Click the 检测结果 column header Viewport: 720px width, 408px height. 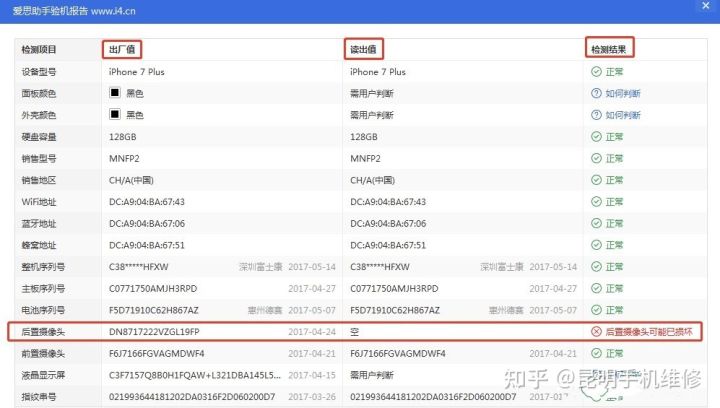coord(610,49)
